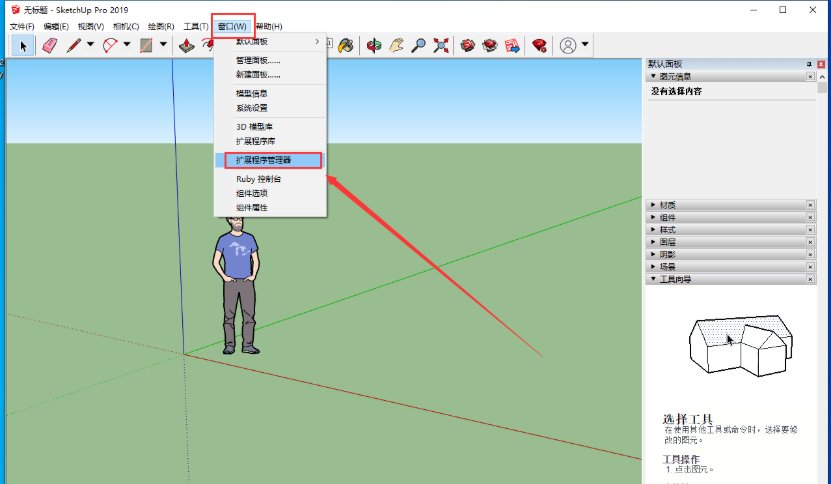
Task: Open the 编辑(E) menu
Action: 56,27
